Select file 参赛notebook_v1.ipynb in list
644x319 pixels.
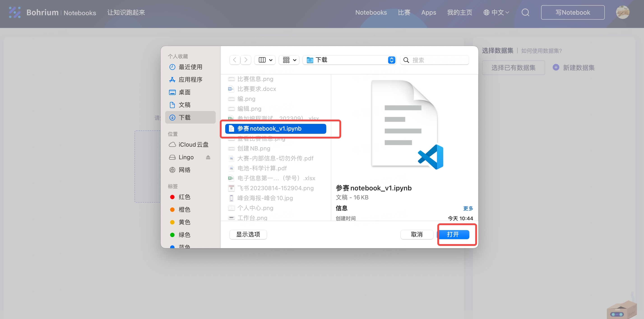point(276,129)
